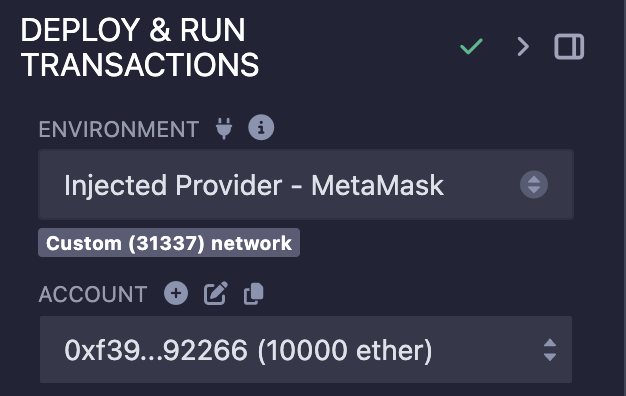This screenshot has width=626, height=396.
Task: Click the plug icon beside Environment
Action: [224, 128]
